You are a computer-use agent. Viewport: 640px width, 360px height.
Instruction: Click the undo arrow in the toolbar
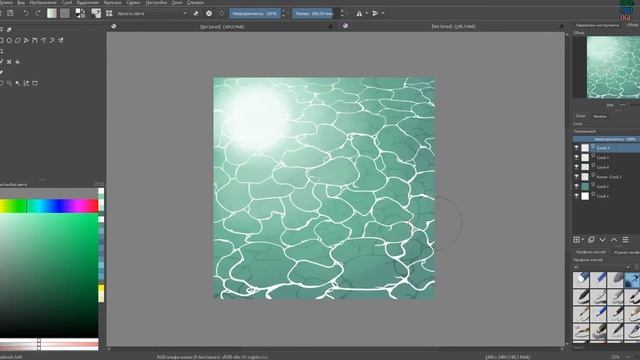(26, 13)
